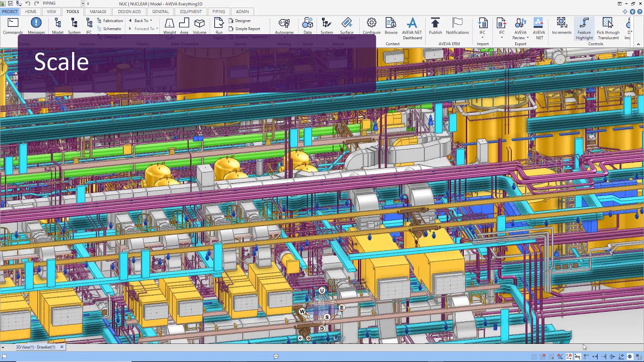Switch to the VIEW tab
The width and height of the screenshot is (644, 362).
tap(51, 12)
